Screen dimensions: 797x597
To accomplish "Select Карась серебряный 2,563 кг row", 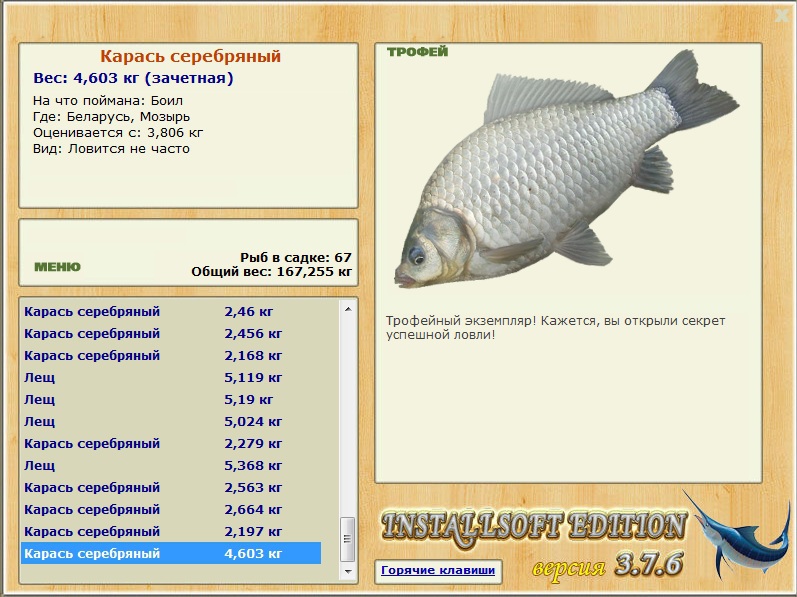I will click(x=171, y=488).
